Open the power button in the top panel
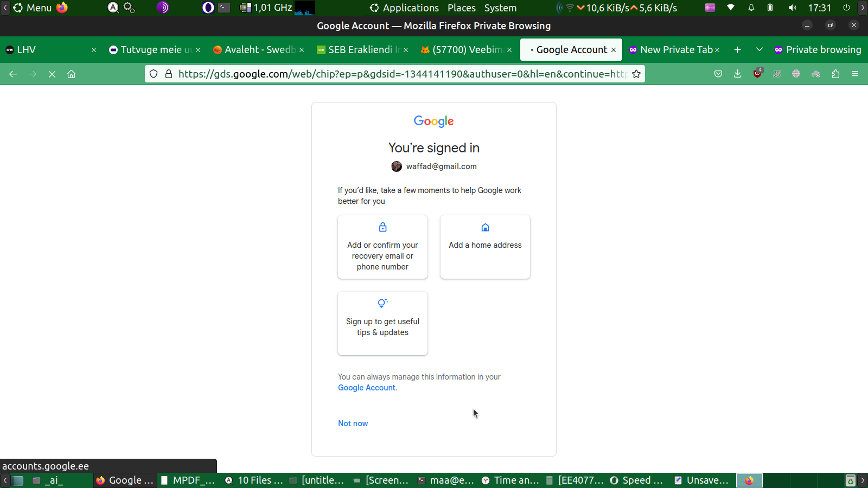The width and height of the screenshot is (868, 488). (x=846, y=8)
